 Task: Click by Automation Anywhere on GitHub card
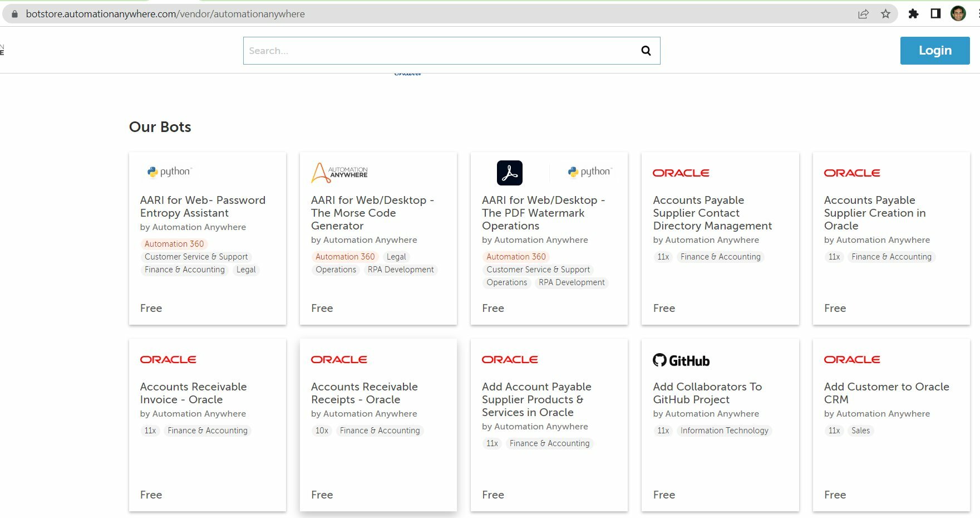tap(706, 414)
